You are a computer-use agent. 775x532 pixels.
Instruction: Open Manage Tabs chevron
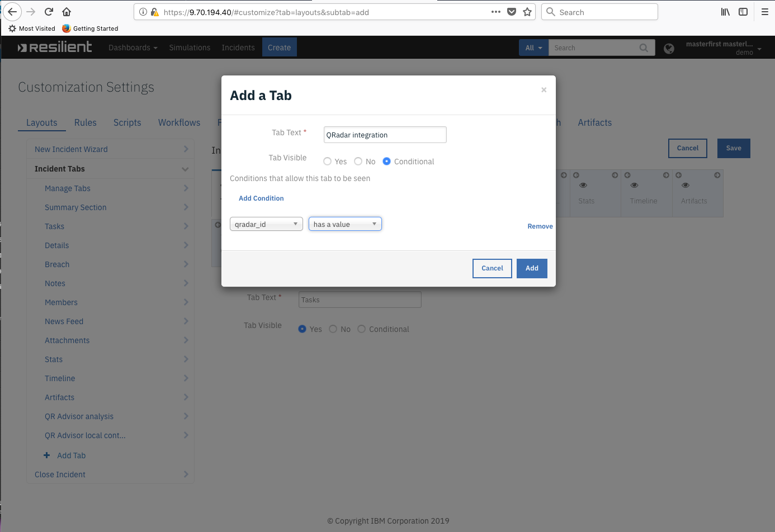click(x=186, y=188)
